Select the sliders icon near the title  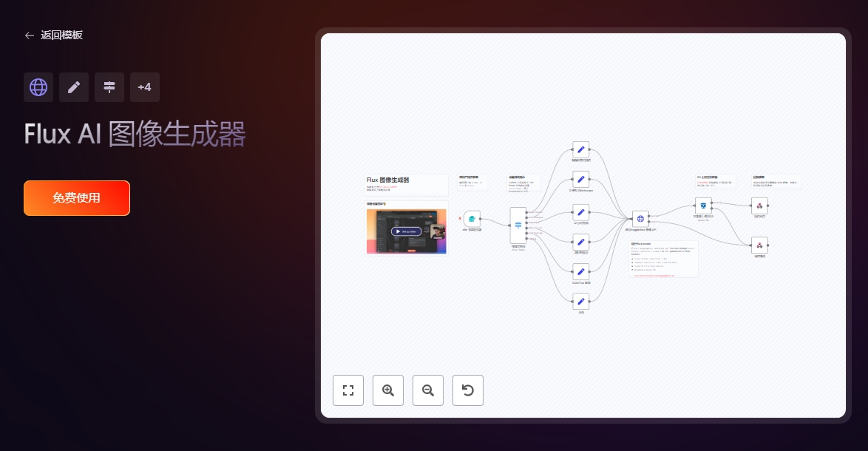(109, 87)
